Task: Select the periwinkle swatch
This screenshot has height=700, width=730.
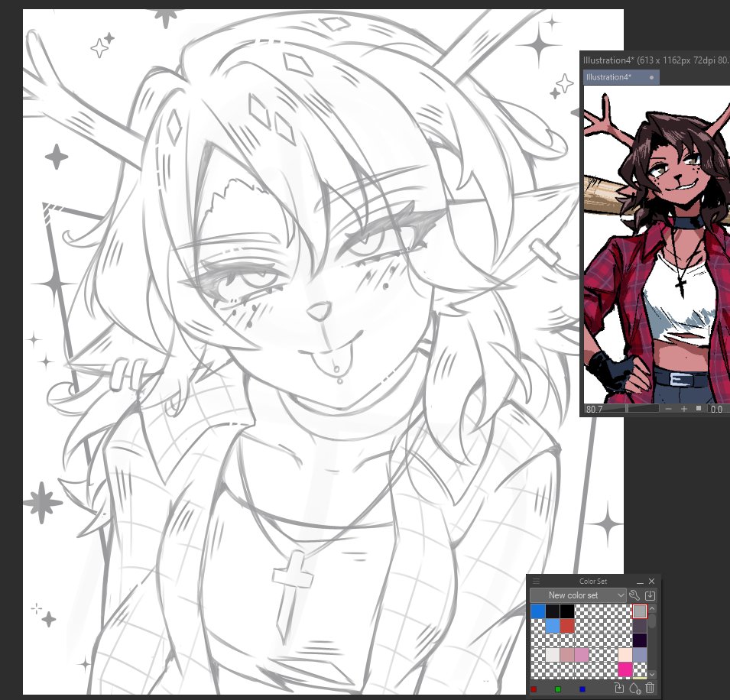Action: pyautogui.click(x=640, y=655)
